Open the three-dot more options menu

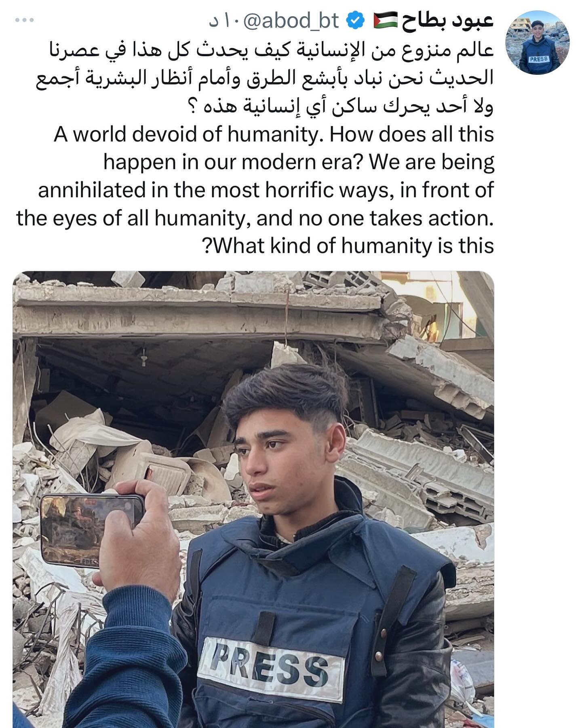25,20
